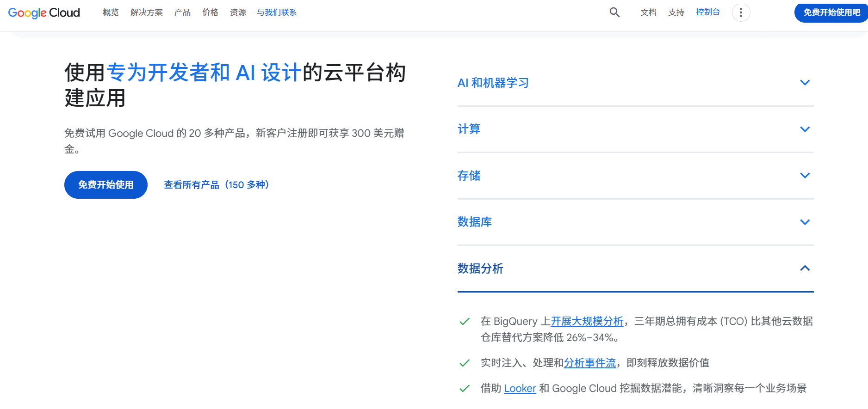Open the 文档 link in header
Screen dimensions: 868x409
tap(648, 12)
